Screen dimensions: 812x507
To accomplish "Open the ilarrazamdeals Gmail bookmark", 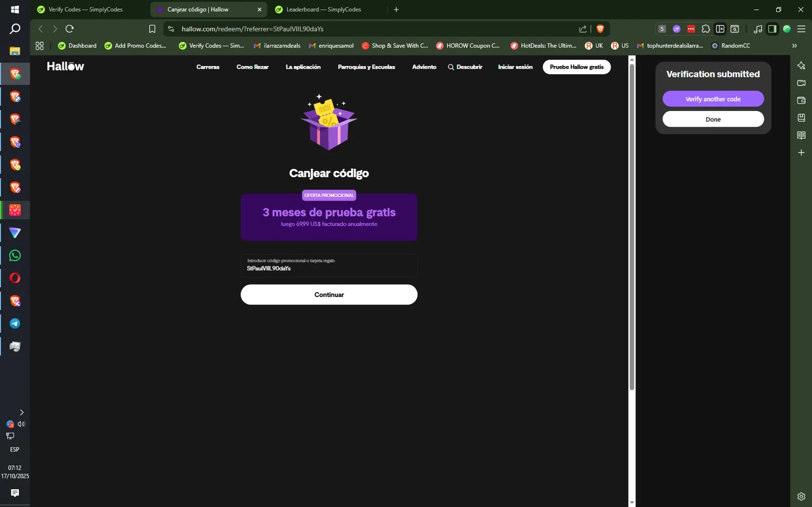I will (277, 46).
